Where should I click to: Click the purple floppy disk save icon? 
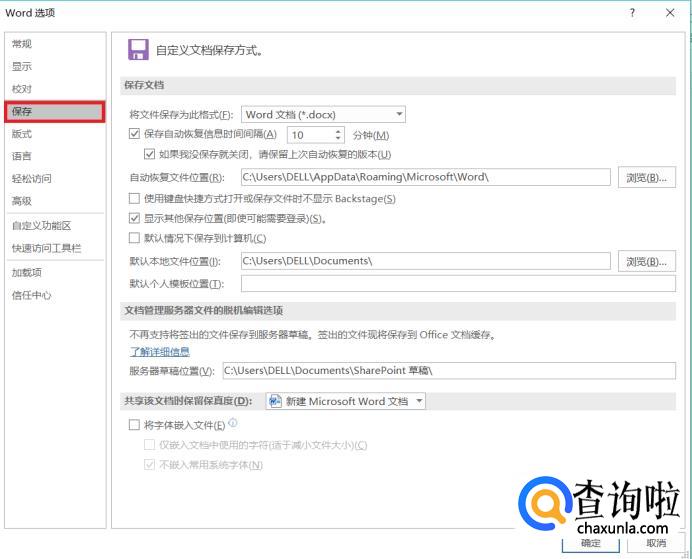click(x=138, y=49)
